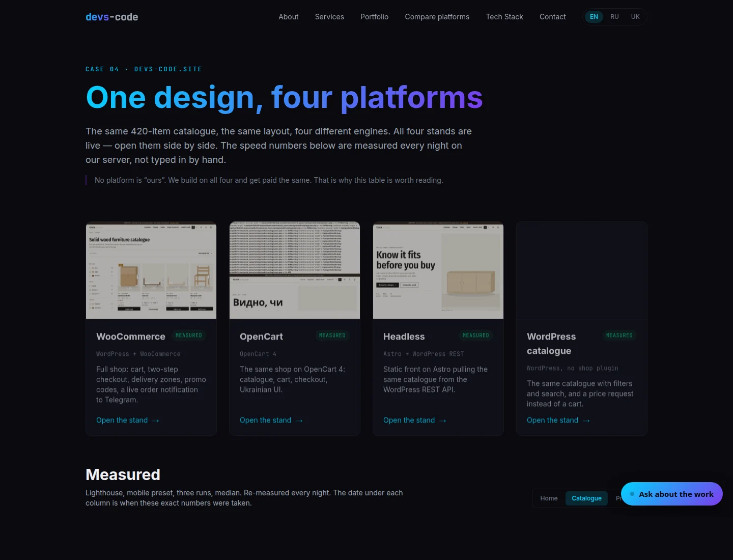
Task: Click the 'WordPress + WooCommerce' subtitle text
Action: point(138,354)
